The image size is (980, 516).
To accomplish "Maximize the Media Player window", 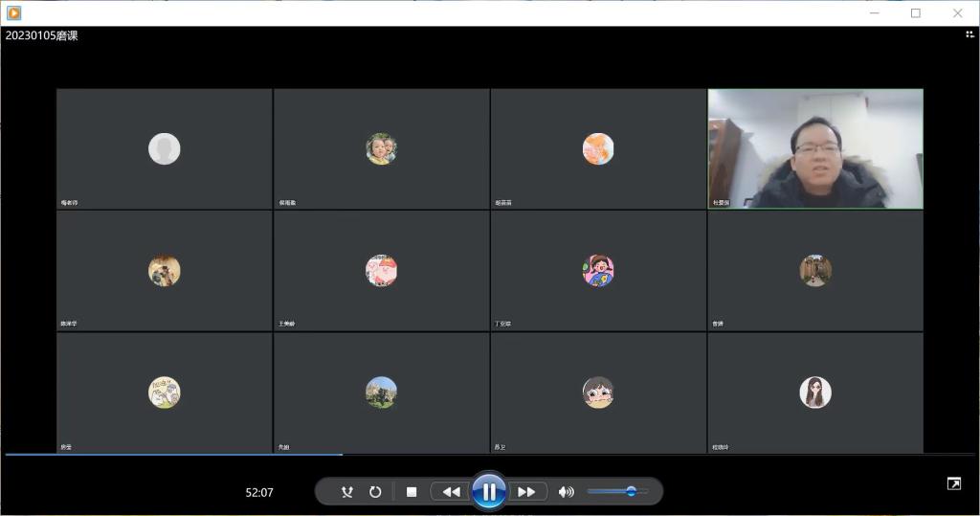I will [916, 12].
